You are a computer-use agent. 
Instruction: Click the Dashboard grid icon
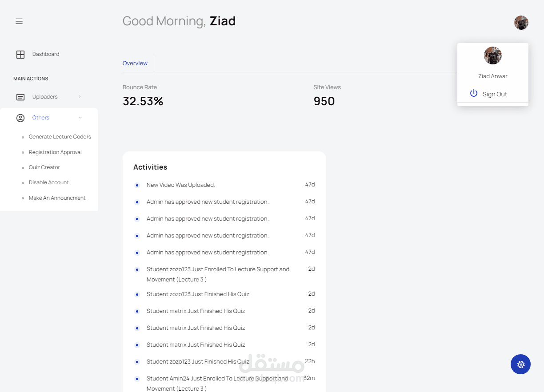point(20,55)
